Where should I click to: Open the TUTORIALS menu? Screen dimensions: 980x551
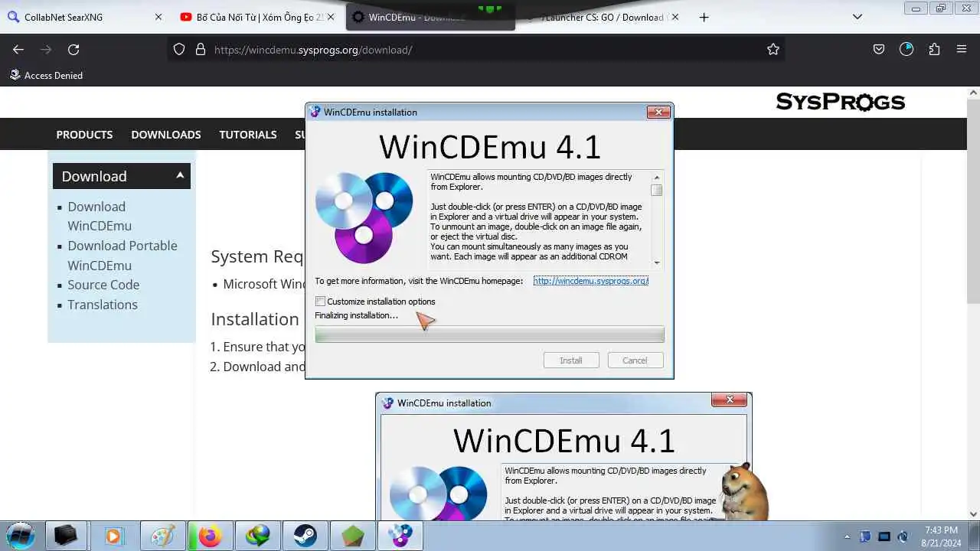click(248, 134)
